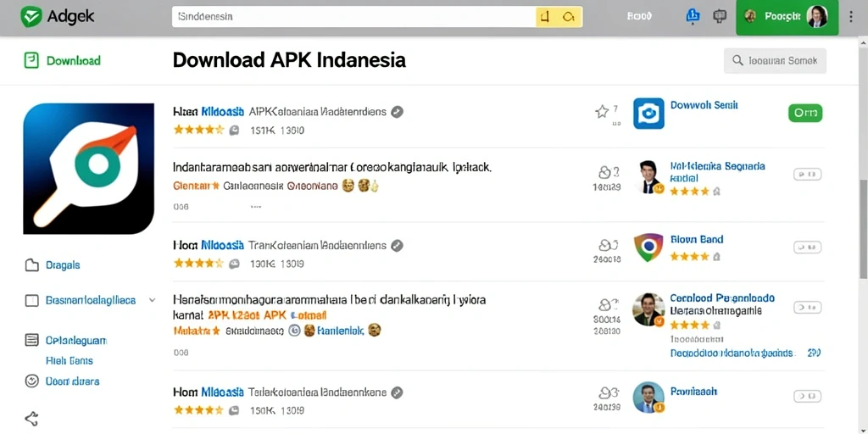
Task: Click verified badge on Tailarkoleaniara row
Action: pyautogui.click(x=397, y=393)
